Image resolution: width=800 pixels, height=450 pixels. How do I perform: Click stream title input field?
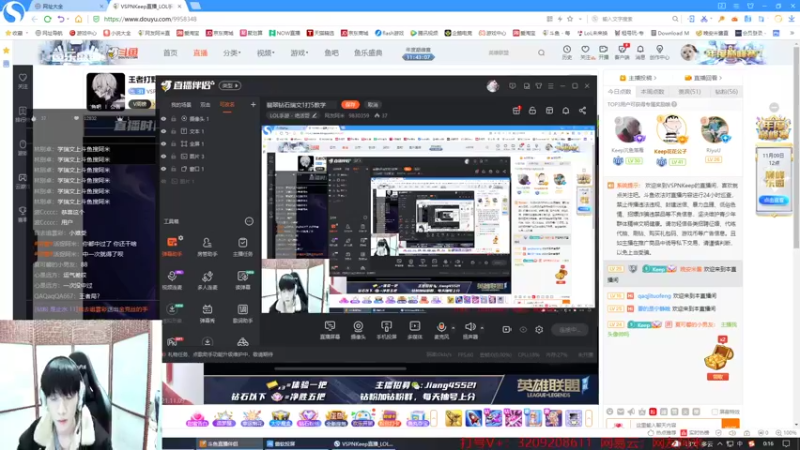pos(301,105)
